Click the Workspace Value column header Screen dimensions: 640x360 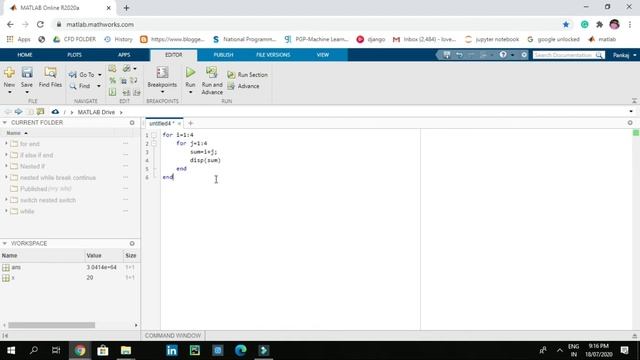(94, 256)
